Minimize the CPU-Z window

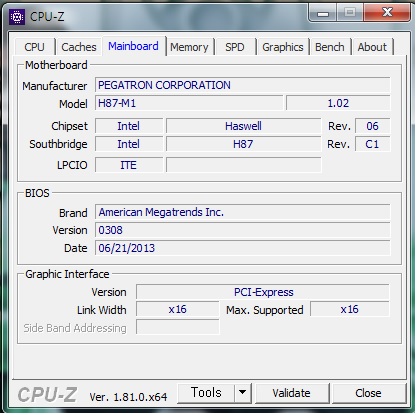tap(323, 13)
